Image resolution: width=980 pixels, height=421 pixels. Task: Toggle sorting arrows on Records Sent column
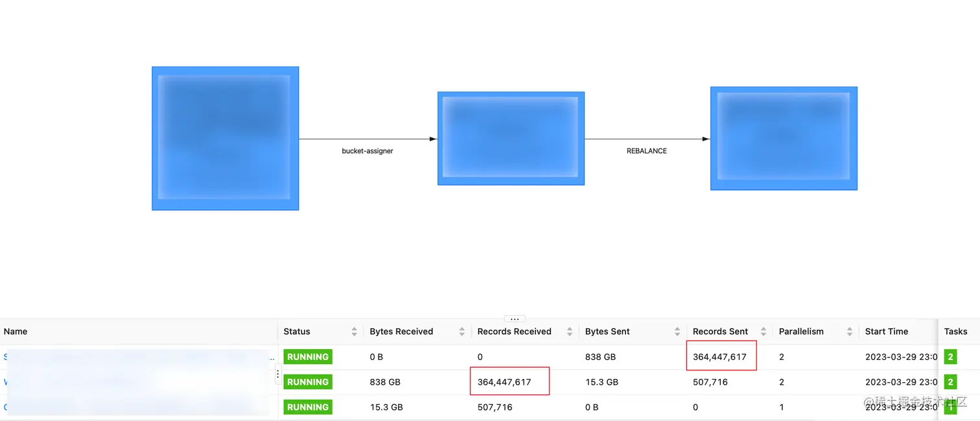point(763,331)
